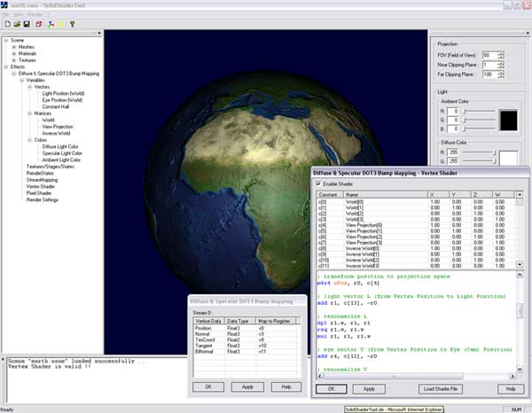The height and width of the screenshot is (413, 532).
Task: Collapse the Colors node
Action: point(29,140)
